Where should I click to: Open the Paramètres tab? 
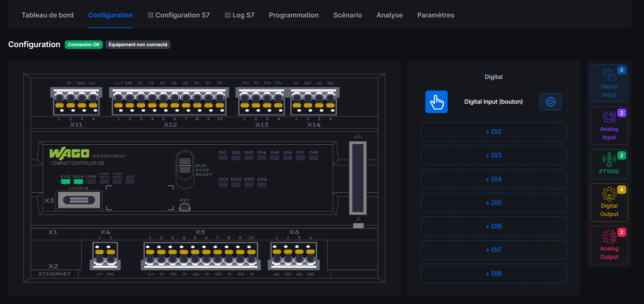coord(435,15)
